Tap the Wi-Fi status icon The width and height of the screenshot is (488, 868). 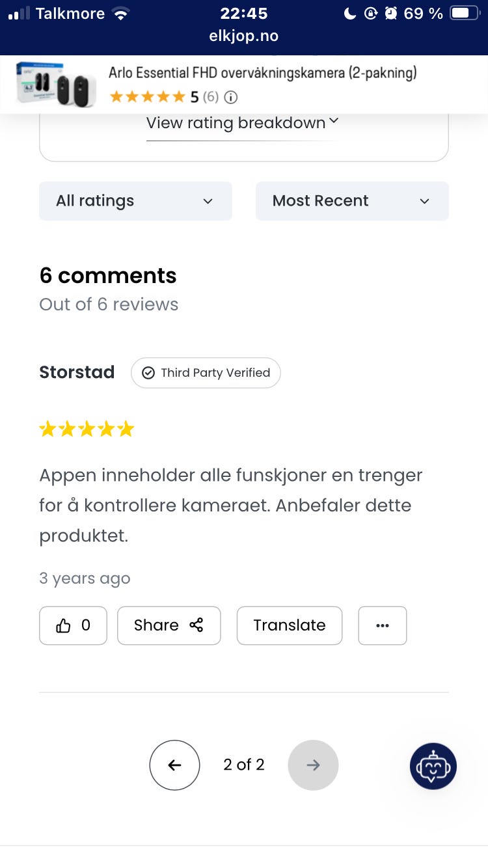pos(120,14)
